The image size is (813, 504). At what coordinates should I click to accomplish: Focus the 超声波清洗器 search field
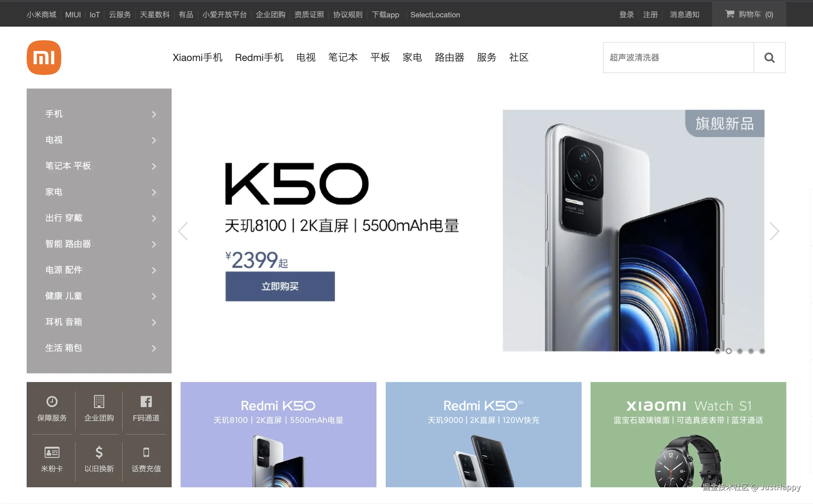(678, 58)
